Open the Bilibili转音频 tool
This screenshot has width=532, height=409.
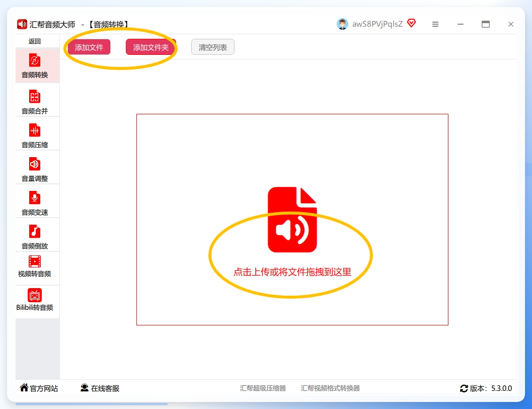click(37, 301)
